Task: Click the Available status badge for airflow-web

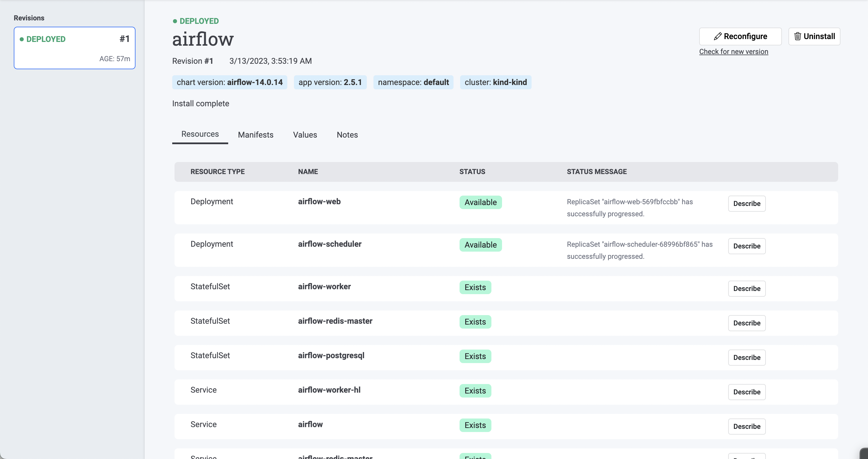Action: tap(481, 202)
